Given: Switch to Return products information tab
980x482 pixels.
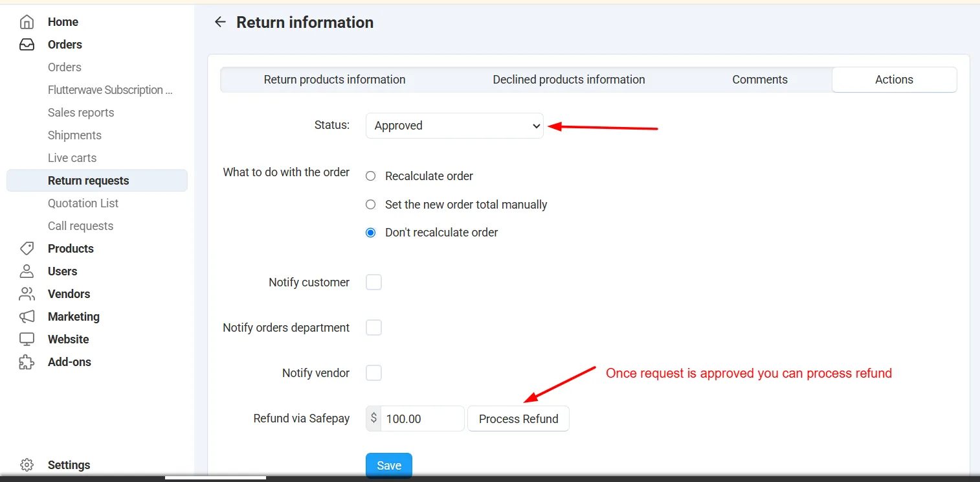Looking at the screenshot, I should pos(335,80).
